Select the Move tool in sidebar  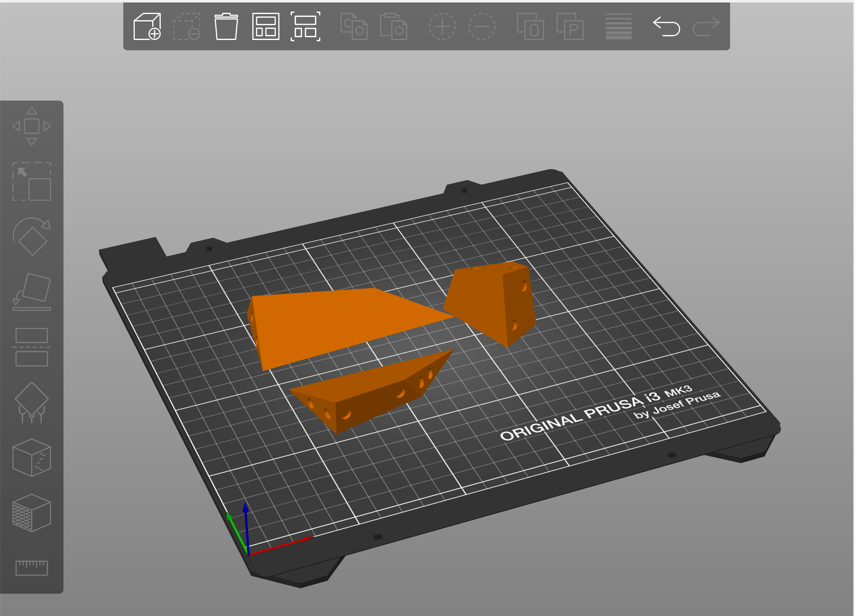(x=32, y=126)
